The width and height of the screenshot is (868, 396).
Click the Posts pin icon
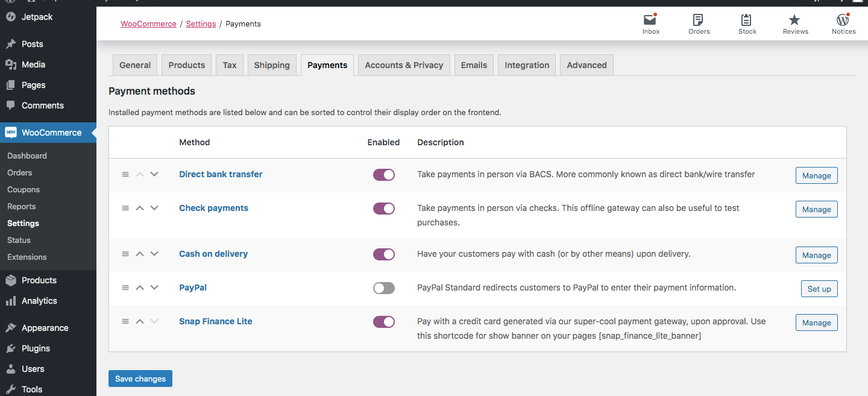11,44
